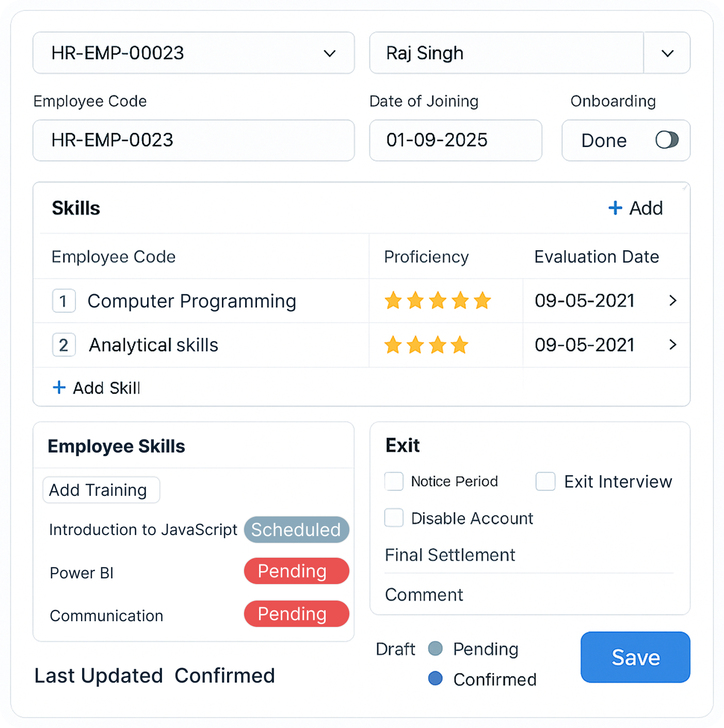Viewport: 724px width, 728px height.
Task: Click the second star of Analytical skills proficiency
Action: [415, 345]
